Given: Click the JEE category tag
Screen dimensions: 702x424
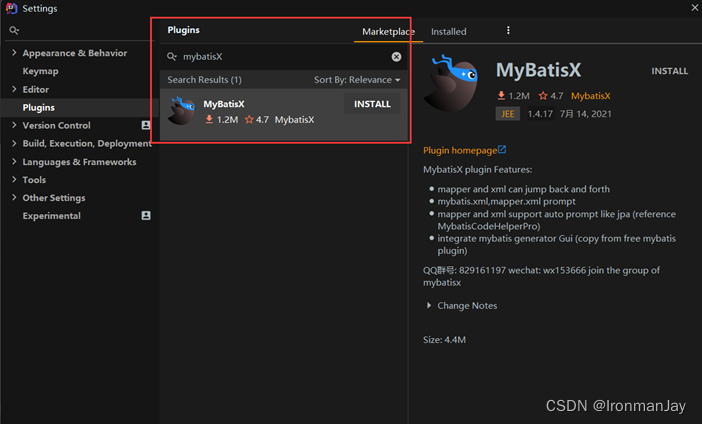Looking at the screenshot, I should 508,114.
